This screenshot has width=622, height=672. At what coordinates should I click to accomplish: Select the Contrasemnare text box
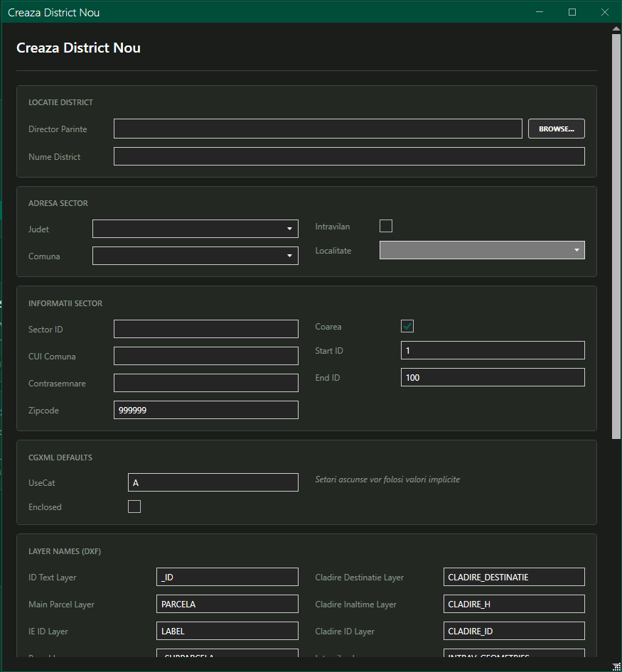[205, 383]
